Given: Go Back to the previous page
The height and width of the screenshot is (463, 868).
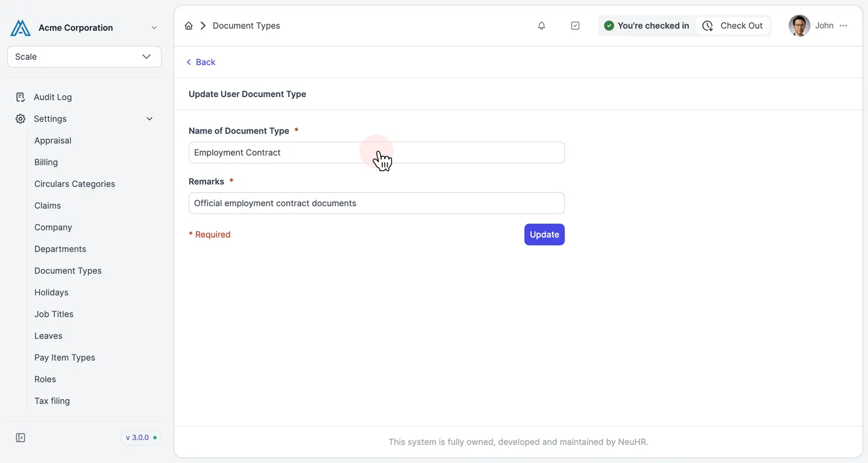Looking at the screenshot, I should coord(201,62).
